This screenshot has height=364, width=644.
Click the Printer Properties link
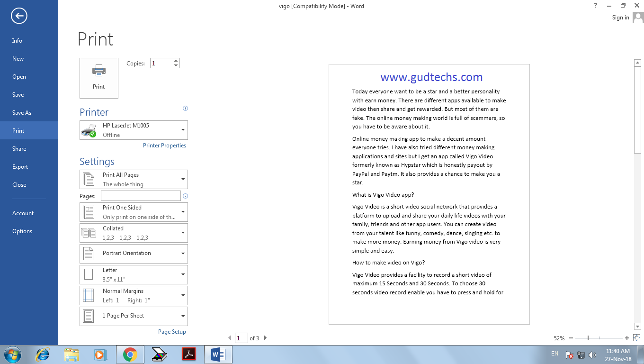click(164, 146)
